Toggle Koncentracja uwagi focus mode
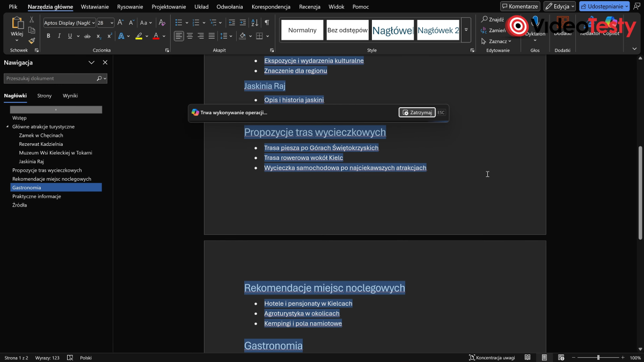The image size is (644, 362). (492, 358)
